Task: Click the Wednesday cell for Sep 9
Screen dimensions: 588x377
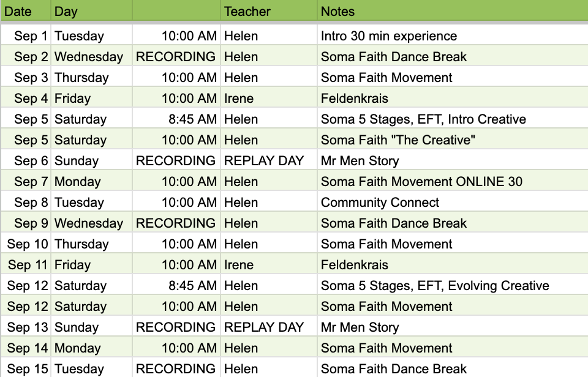Action: [x=91, y=223]
